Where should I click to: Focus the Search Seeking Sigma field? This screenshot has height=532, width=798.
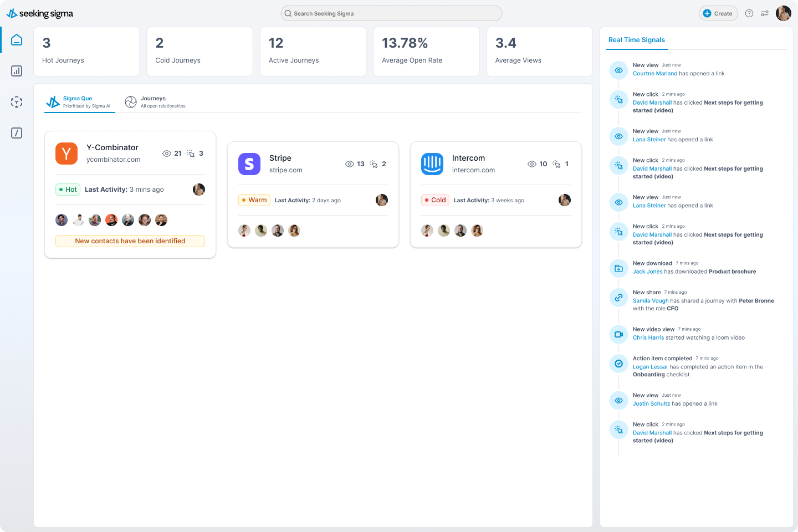click(x=391, y=13)
